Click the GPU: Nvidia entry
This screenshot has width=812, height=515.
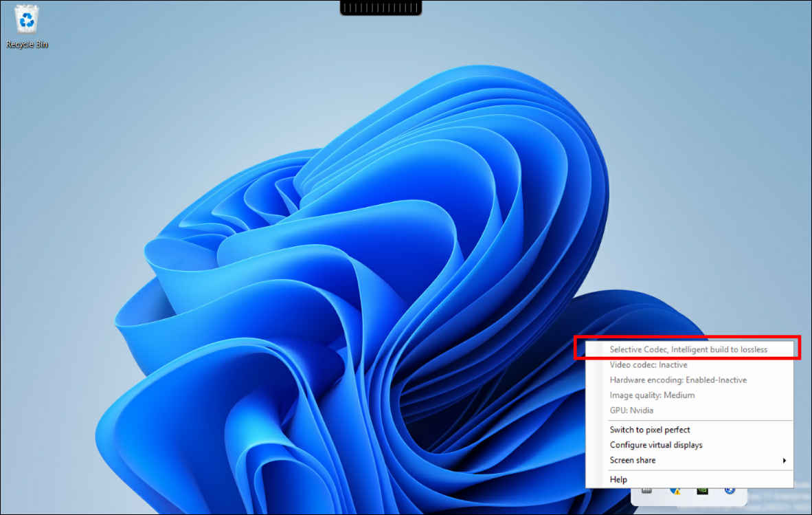click(x=689, y=410)
